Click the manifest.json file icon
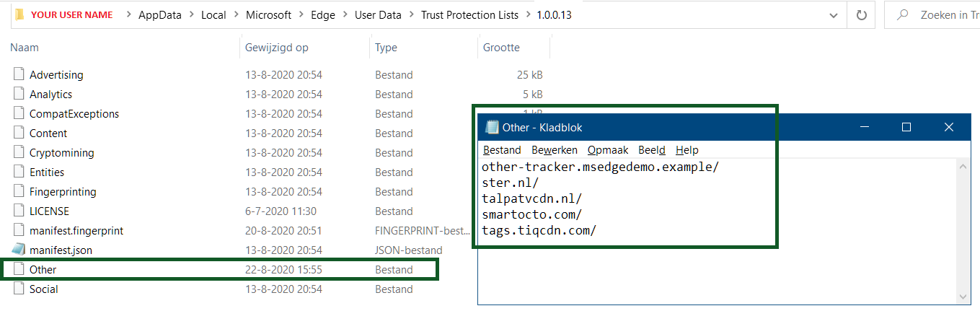The height and width of the screenshot is (311, 980). click(19, 250)
